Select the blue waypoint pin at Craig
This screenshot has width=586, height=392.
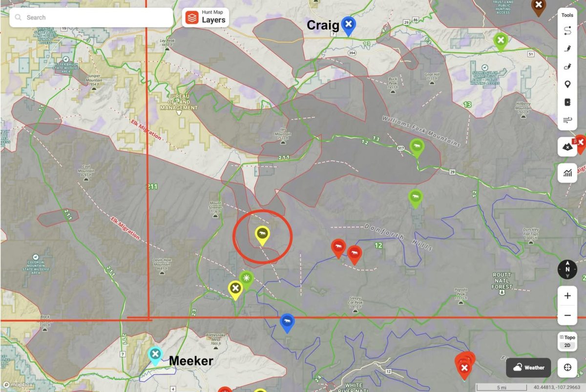click(348, 24)
